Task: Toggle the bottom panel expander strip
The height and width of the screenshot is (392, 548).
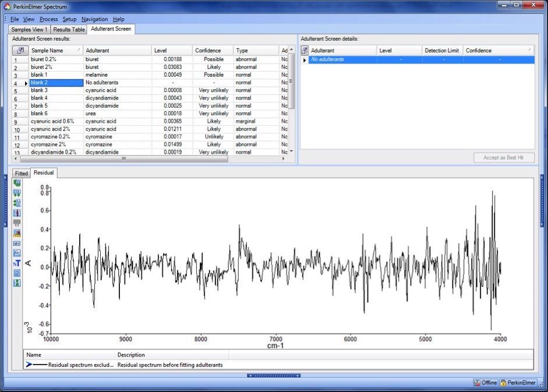Action: (274, 376)
